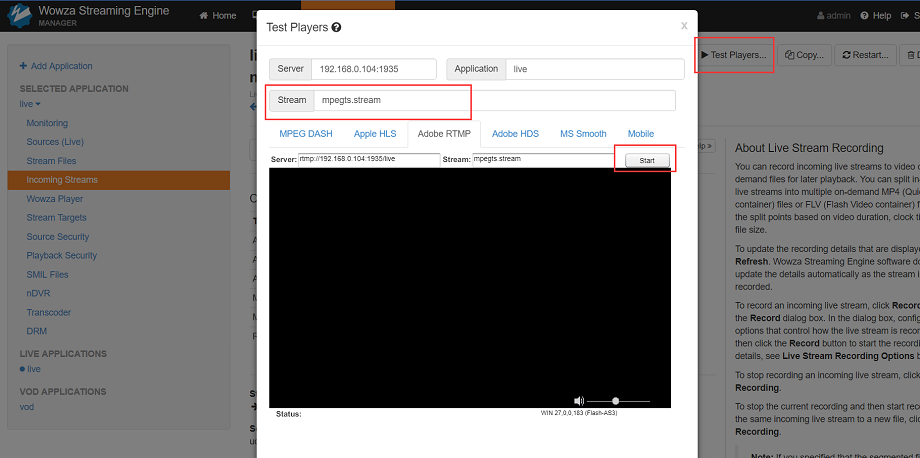Click the About Live Stream Recording heading
920x458 pixels.
[809, 148]
